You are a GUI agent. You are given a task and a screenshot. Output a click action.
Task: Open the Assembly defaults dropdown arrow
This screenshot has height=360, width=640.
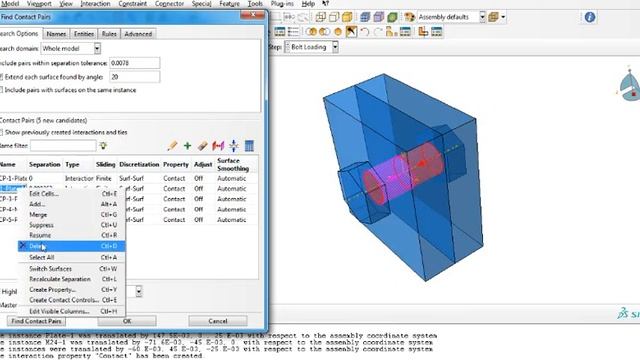coord(482,17)
